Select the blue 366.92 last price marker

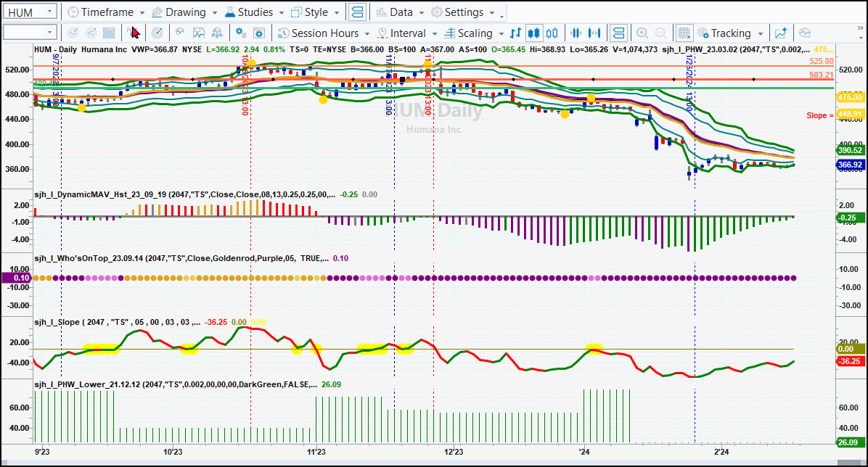[x=850, y=165]
